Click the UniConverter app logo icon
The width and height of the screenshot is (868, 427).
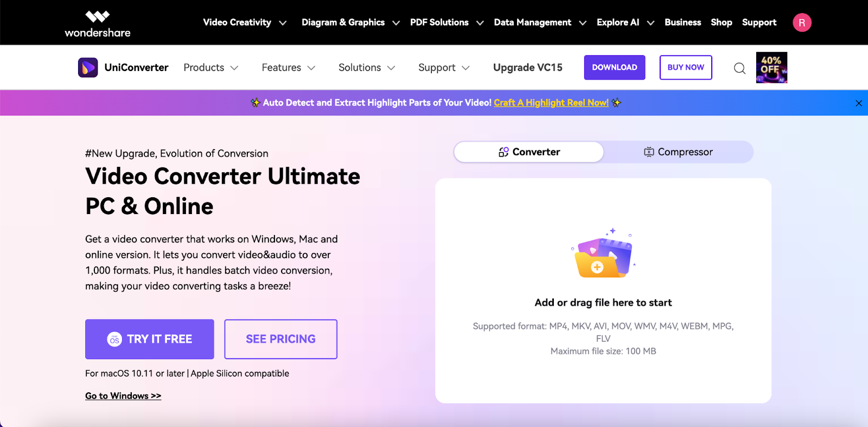[x=88, y=68]
